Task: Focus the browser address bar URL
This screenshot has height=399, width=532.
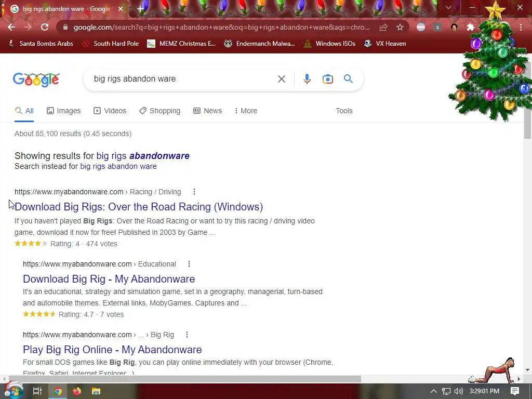Action: (221, 27)
